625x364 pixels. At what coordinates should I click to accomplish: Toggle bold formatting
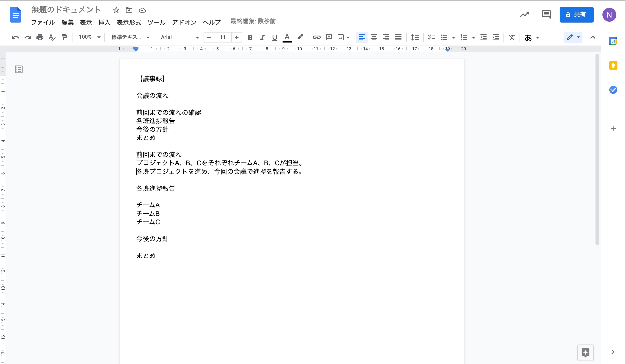point(250,38)
